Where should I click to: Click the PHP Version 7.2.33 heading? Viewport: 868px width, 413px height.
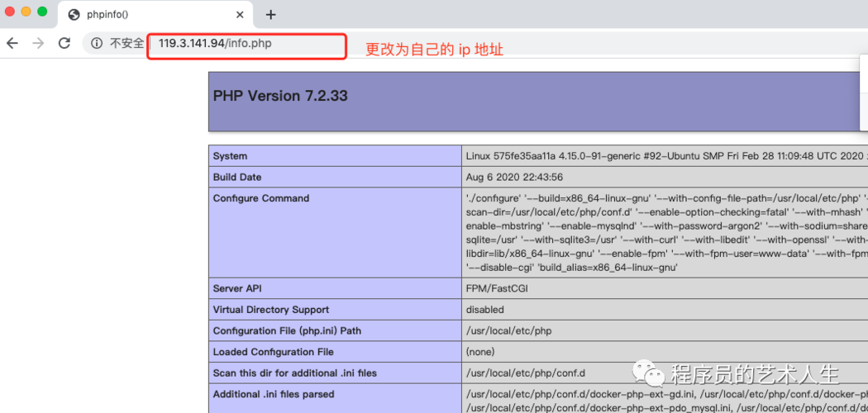(280, 96)
